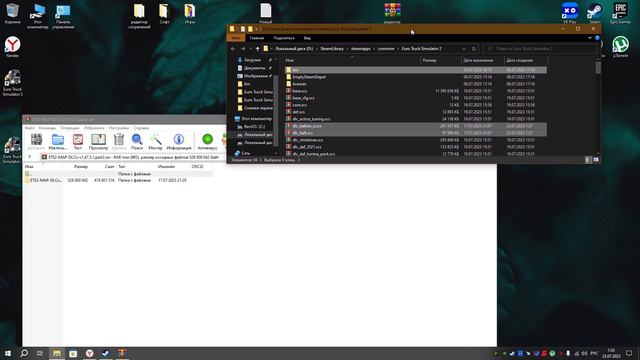This screenshot has width=640, height=360.
Task: Open the Explorer address bar history dropdown
Action: tap(464, 49)
